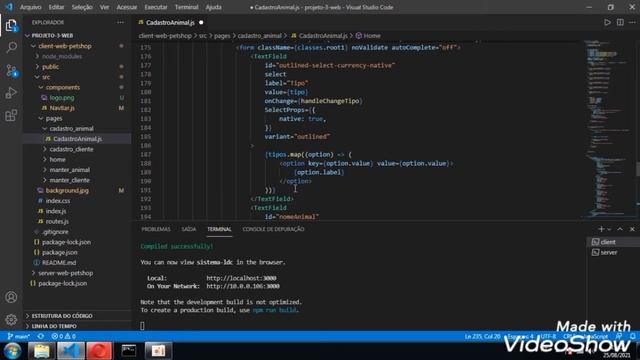Open the command prompt taskbar icon
Image resolution: width=640 pixels, height=360 pixels.
pyautogui.click(x=129, y=351)
